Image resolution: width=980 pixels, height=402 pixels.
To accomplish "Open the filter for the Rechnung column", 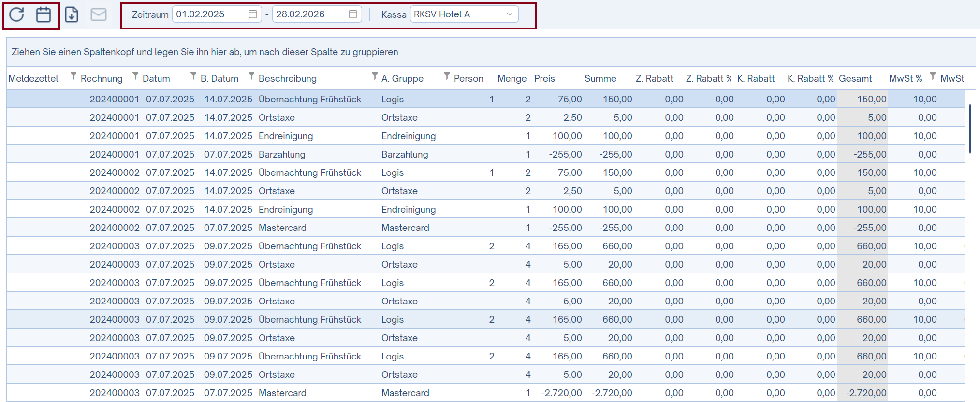I will point(135,76).
